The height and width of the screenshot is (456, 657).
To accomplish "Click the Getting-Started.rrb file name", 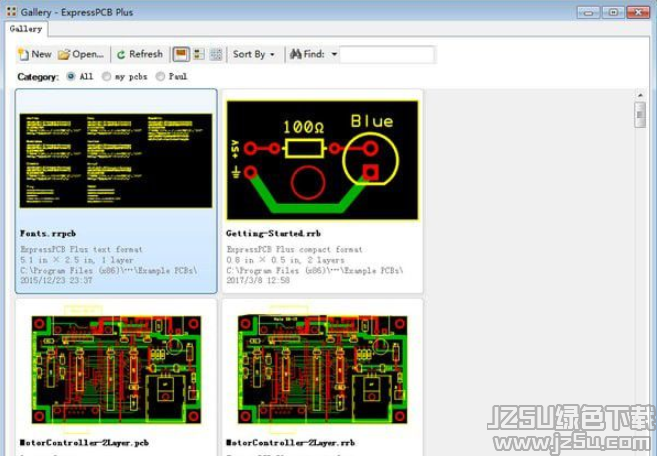I will (x=273, y=233).
